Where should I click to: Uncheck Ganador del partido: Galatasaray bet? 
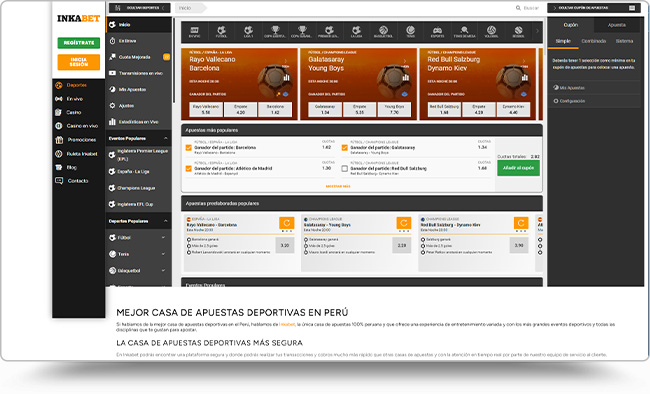pos(344,147)
